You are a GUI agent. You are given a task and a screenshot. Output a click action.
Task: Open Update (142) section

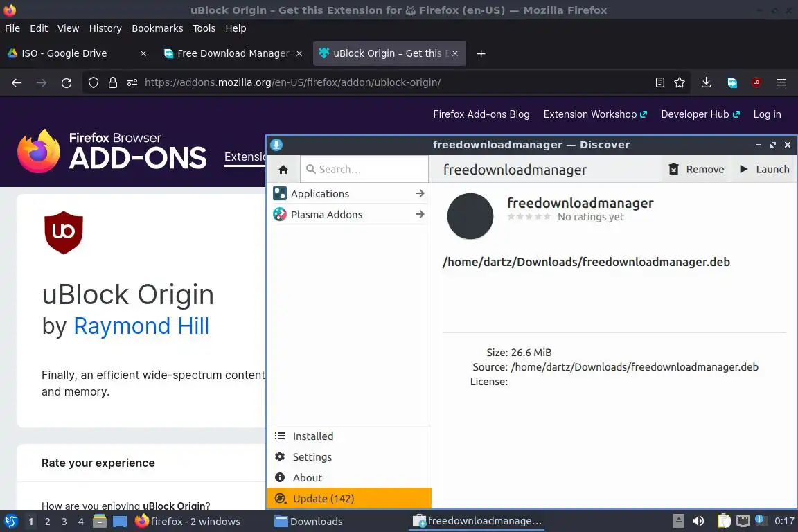pyautogui.click(x=349, y=499)
